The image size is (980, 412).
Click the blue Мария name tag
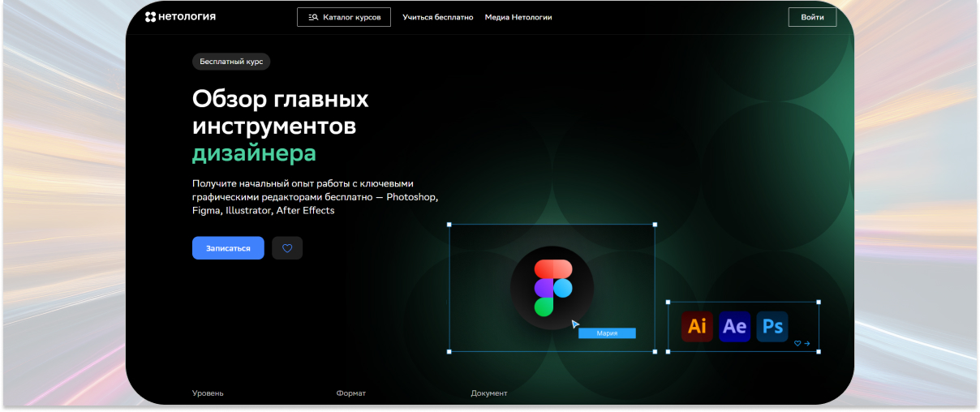(x=607, y=333)
